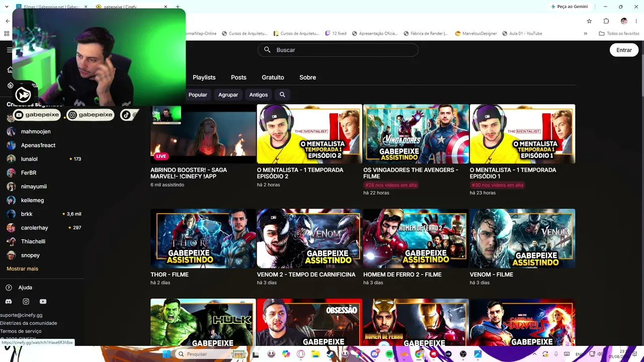The height and width of the screenshot is (362, 644).
Task: Open O Mentalista Episódio 2 thumbnail
Action: point(309,134)
